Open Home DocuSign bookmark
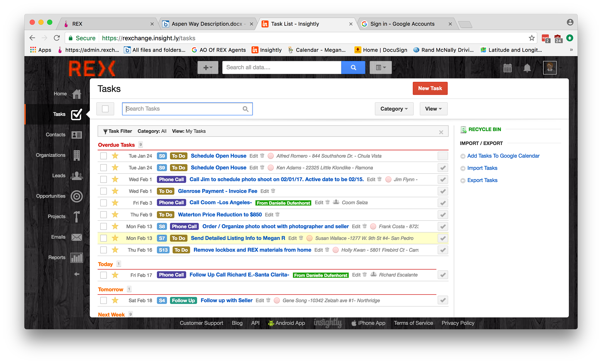The height and width of the screenshot is (364, 602). point(381,50)
